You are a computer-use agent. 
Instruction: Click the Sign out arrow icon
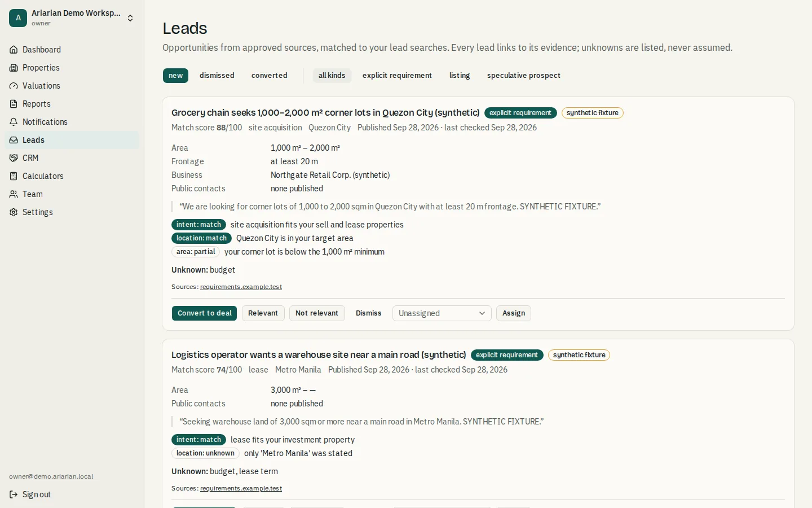click(14, 494)
